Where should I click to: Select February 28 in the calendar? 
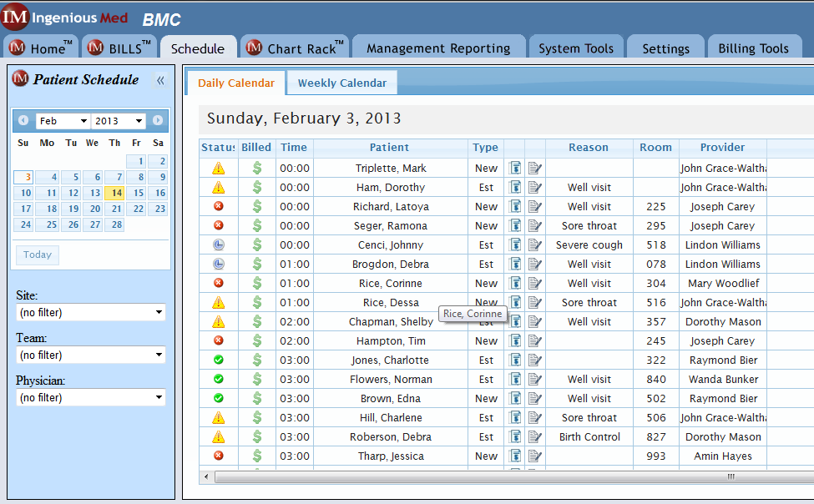tap(114, 224)
